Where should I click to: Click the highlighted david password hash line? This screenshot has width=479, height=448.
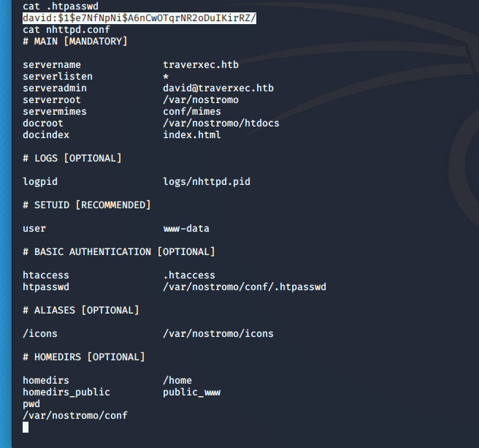[139, 18]
